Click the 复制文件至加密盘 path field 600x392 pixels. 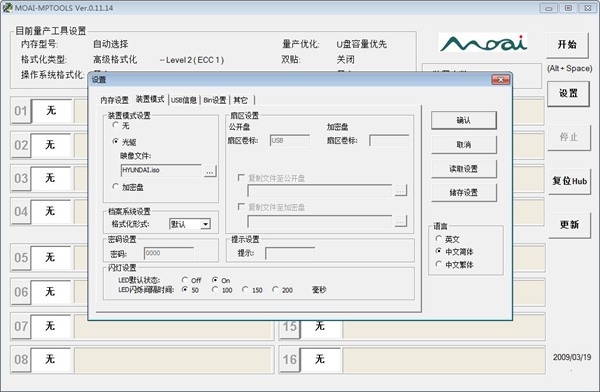(320, 221)
